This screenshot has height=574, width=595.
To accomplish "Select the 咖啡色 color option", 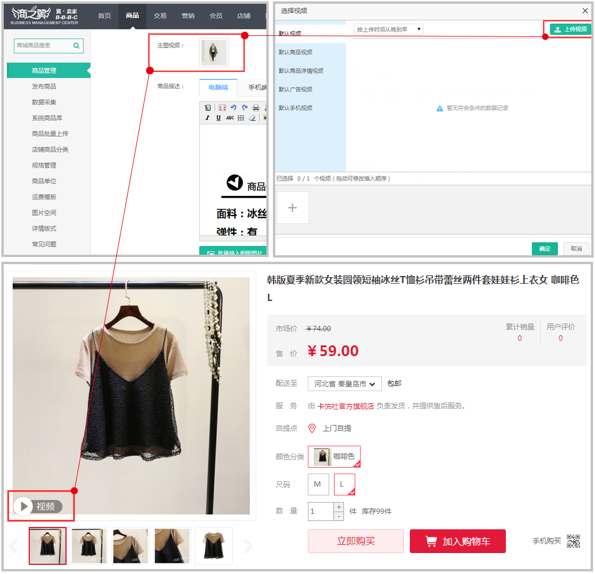I will 334,456.
